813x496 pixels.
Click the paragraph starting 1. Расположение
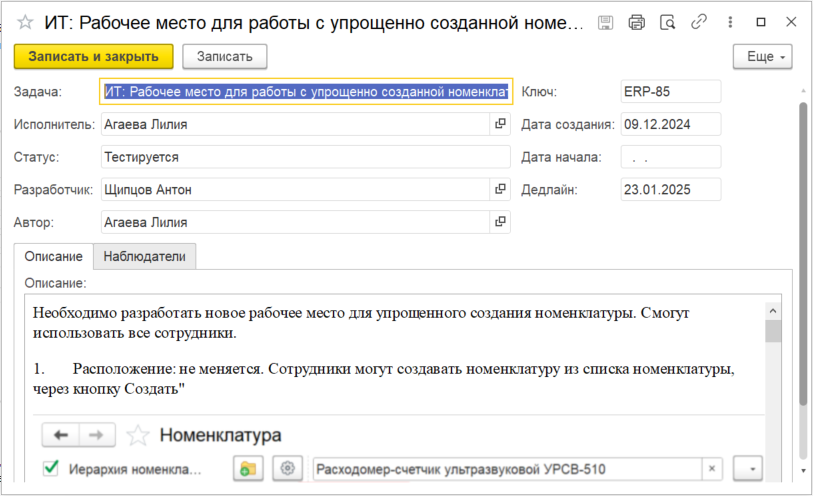tap(384, 378)
